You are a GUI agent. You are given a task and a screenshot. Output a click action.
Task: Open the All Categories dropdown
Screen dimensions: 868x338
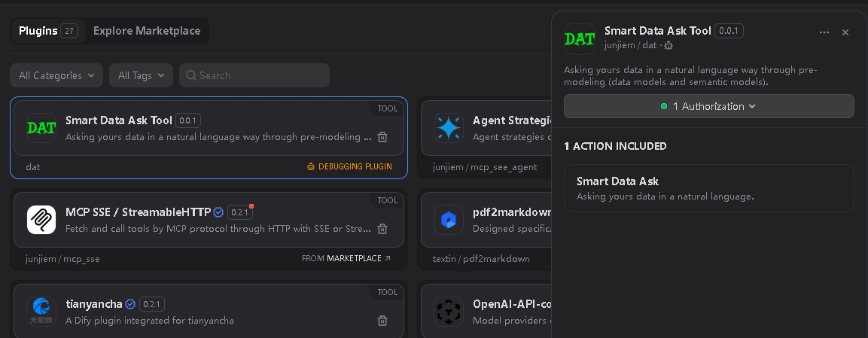pyautogui.click(x=56, y=75)
